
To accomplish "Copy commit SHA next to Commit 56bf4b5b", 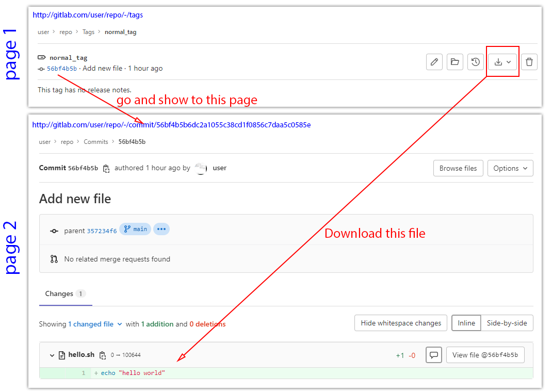I will pos(106,168).
